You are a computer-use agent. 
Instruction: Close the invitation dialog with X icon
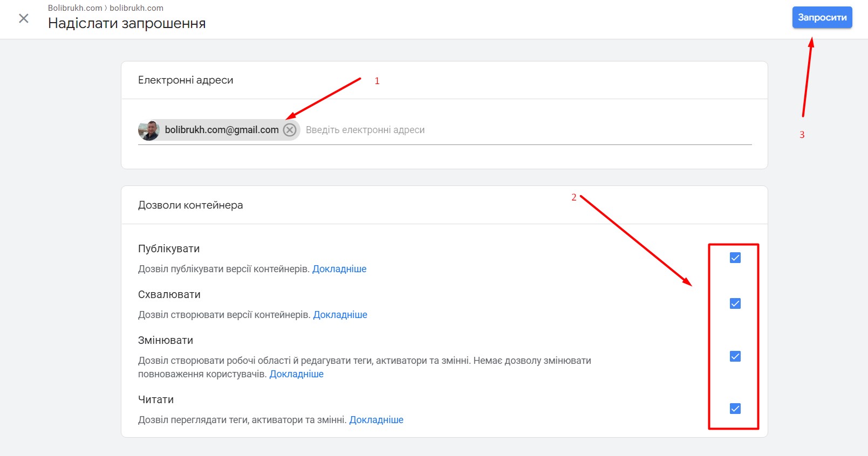point(24,18)
